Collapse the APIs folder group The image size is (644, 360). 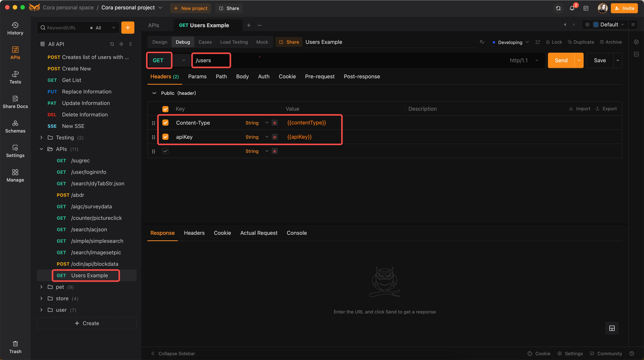pyautogui.click(x=42, y=148)
